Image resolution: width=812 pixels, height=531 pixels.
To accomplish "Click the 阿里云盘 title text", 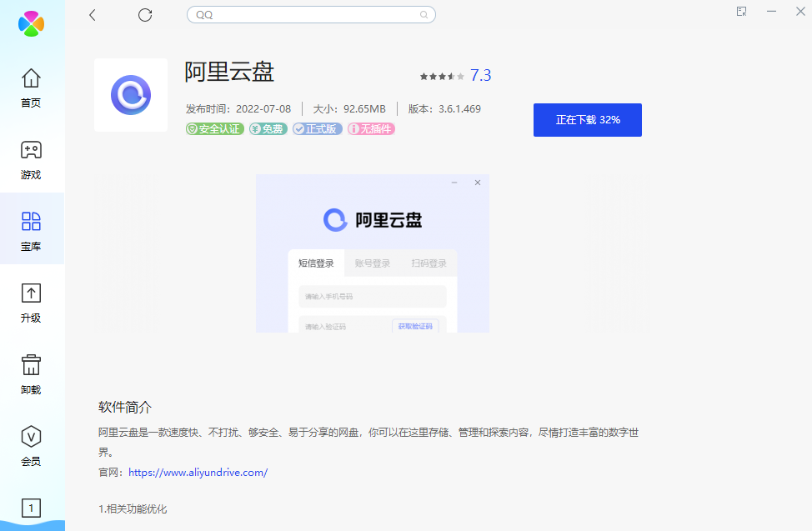I will (229, 72).
